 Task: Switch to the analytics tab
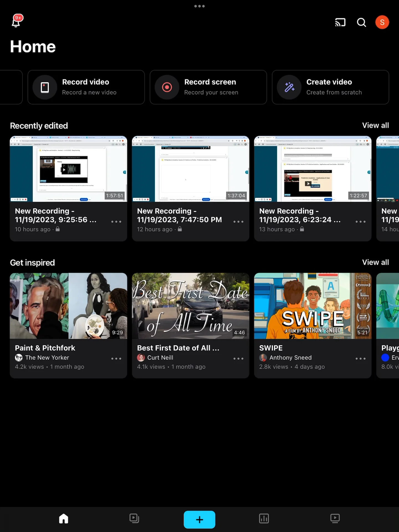[x=264, y=519]
